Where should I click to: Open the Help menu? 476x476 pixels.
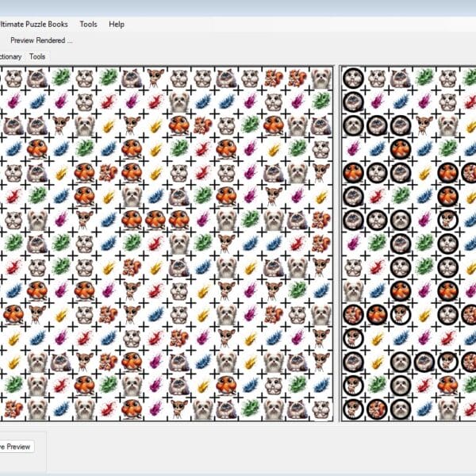tap(117, 24)
